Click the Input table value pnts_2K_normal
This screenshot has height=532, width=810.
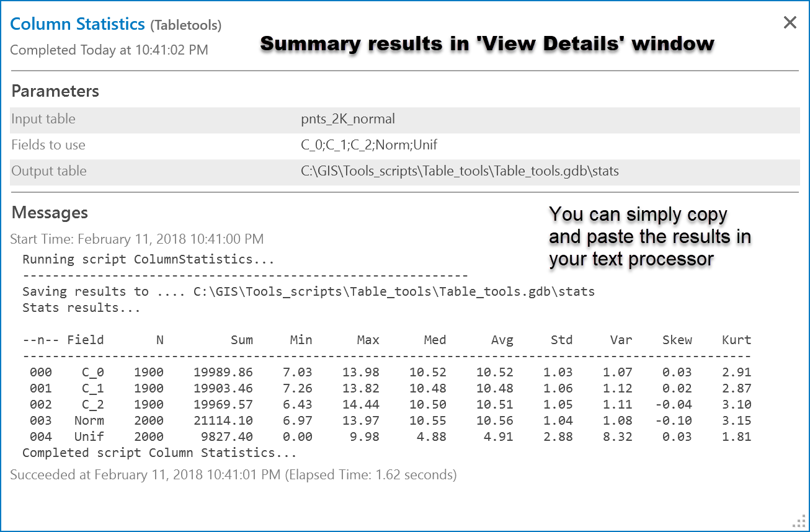point(348,119)
